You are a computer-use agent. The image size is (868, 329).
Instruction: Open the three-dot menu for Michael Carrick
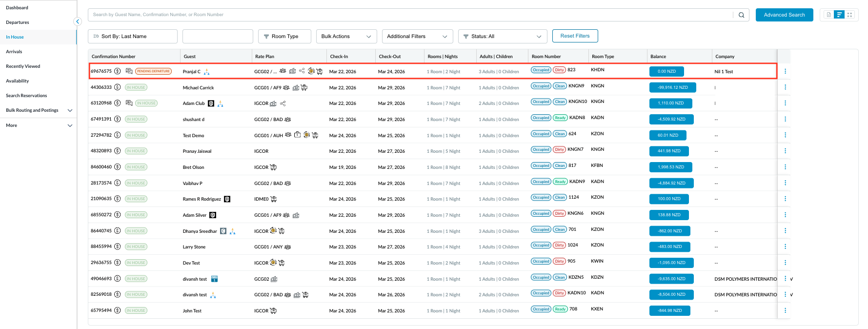click(x=785, y=87)
